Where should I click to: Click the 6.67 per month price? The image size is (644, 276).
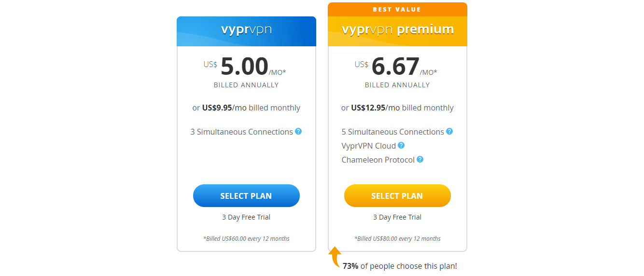(x=396, y=67)
